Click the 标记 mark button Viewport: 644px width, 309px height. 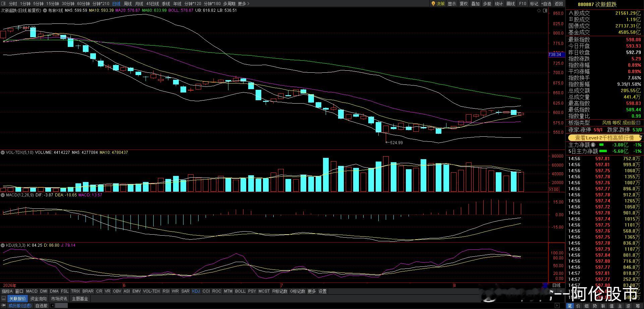click(534, 4)
